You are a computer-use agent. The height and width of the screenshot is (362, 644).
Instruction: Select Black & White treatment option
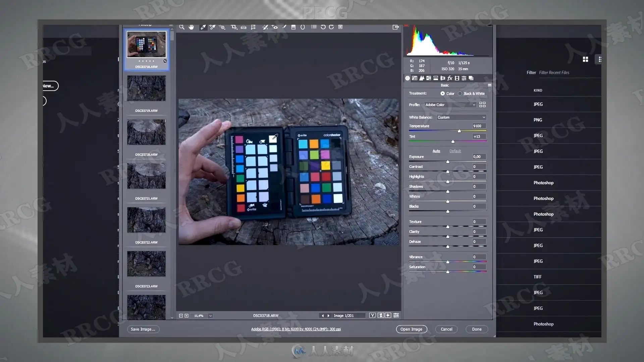pyautogui.click(x=460, y=94)
